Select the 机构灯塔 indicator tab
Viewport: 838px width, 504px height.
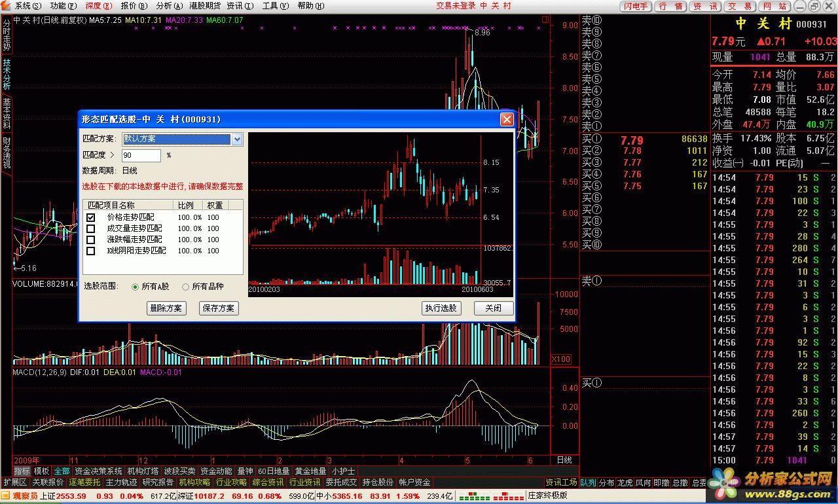coord(143,471)
